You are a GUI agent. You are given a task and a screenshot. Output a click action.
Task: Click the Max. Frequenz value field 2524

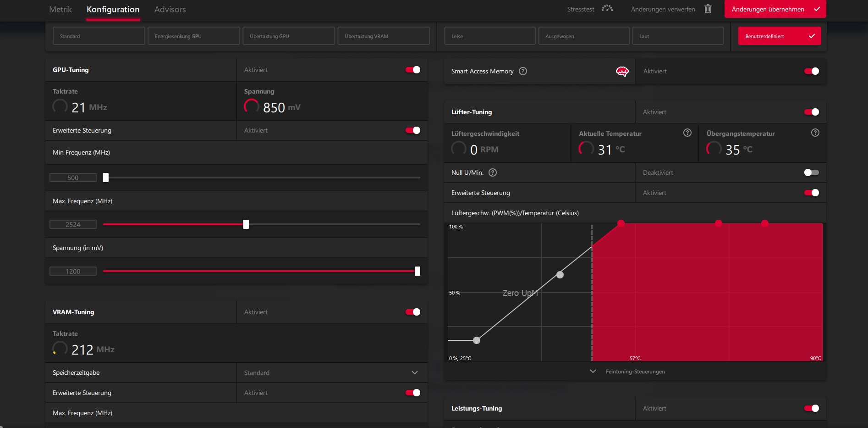coord(73,224)
